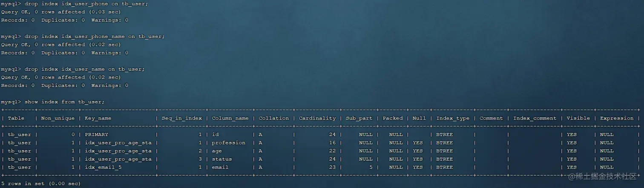Click 'Records: 0' line below idx_user_name drop

click(64, 85)
